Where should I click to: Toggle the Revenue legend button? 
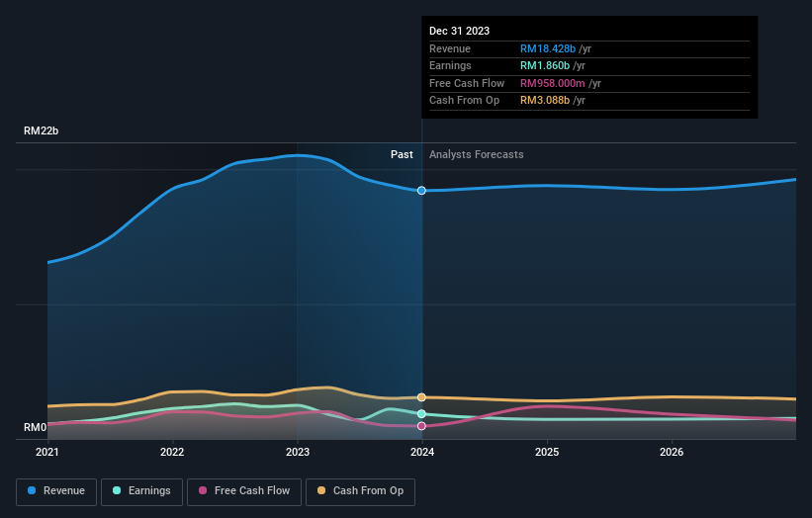click(x=56, y=491)
